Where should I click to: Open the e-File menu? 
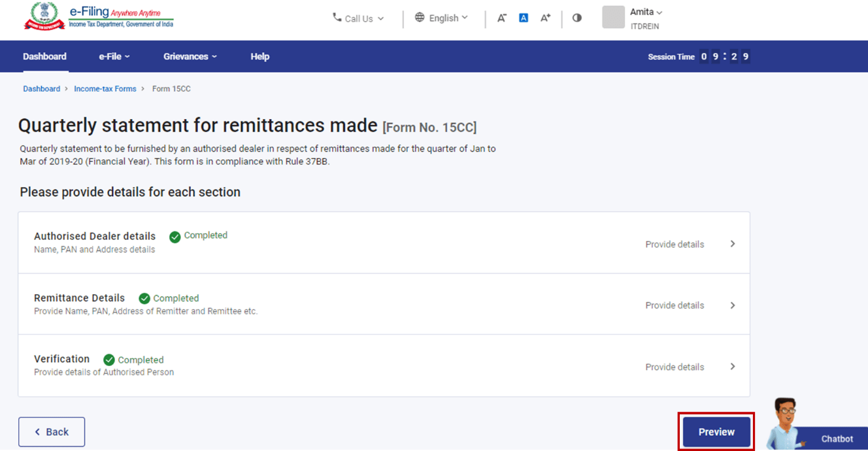[x=114, y=57]
